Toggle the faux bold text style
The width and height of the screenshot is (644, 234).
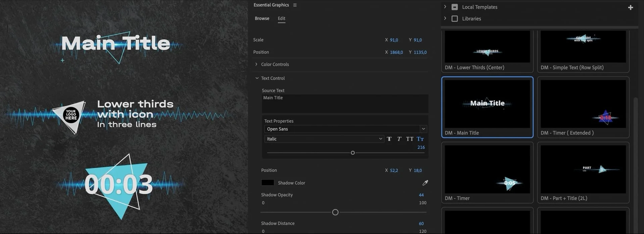point(389,139)
